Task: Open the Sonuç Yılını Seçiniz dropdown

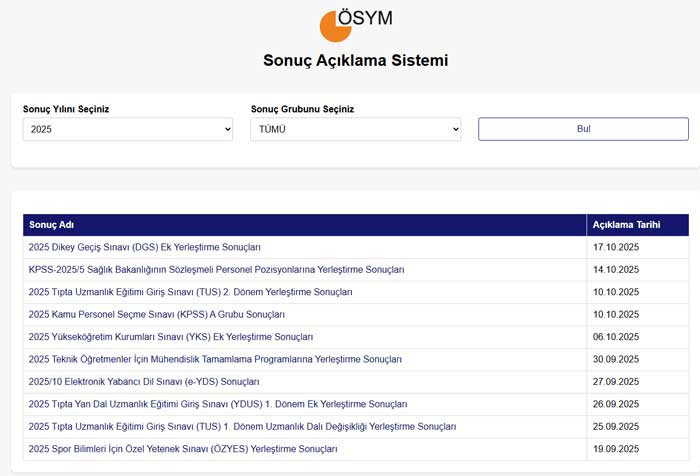Action: pos(128,129)
